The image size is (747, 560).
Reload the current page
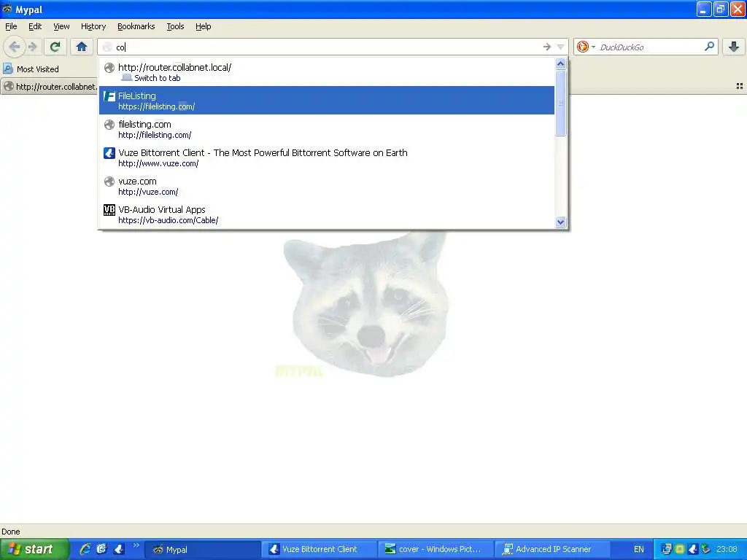point(55,47)
